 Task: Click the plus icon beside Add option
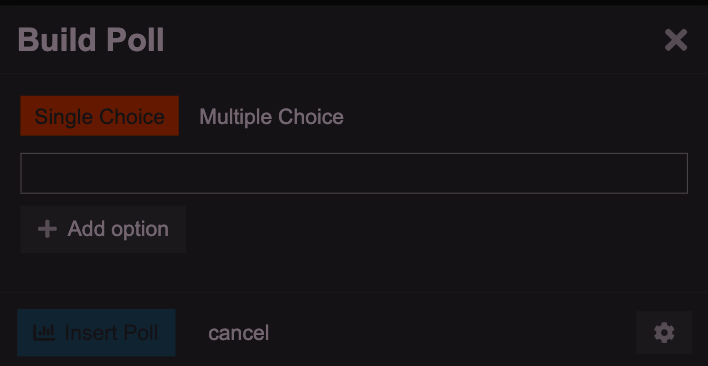coord(47,229)
